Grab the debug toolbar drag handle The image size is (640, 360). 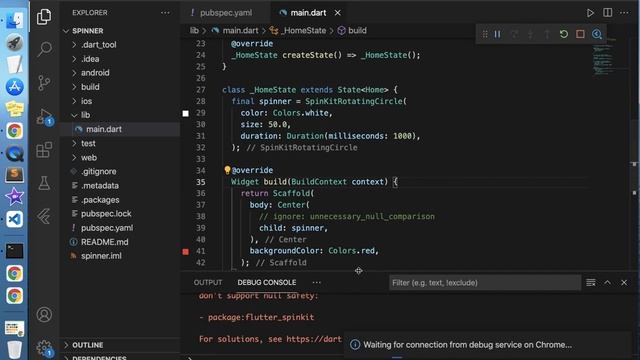pyautogui.click(x=485, y=34)
